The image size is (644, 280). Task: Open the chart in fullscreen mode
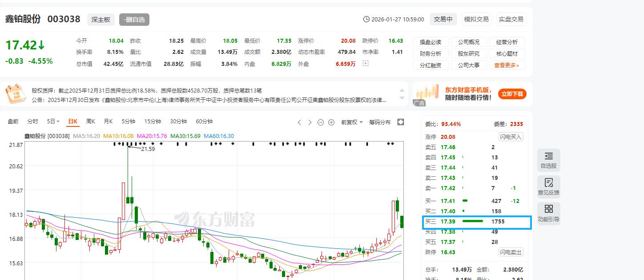tap(400, 122)
